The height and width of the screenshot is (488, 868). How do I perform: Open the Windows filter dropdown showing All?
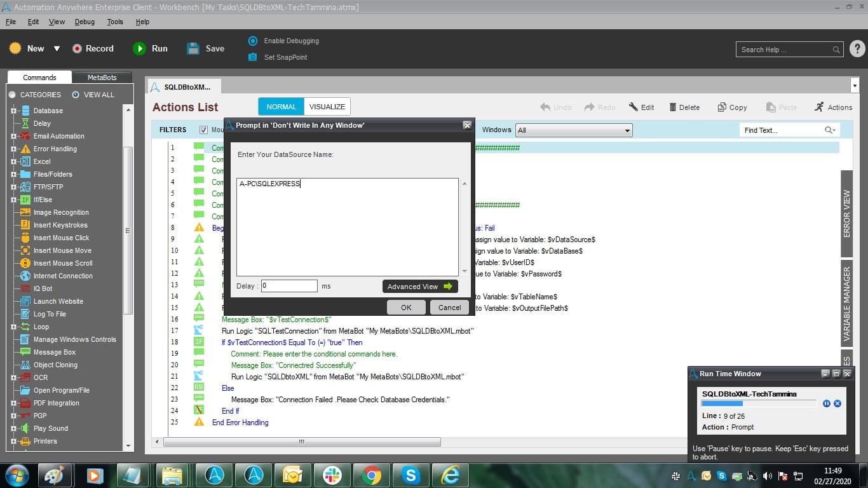click(574, 130)
